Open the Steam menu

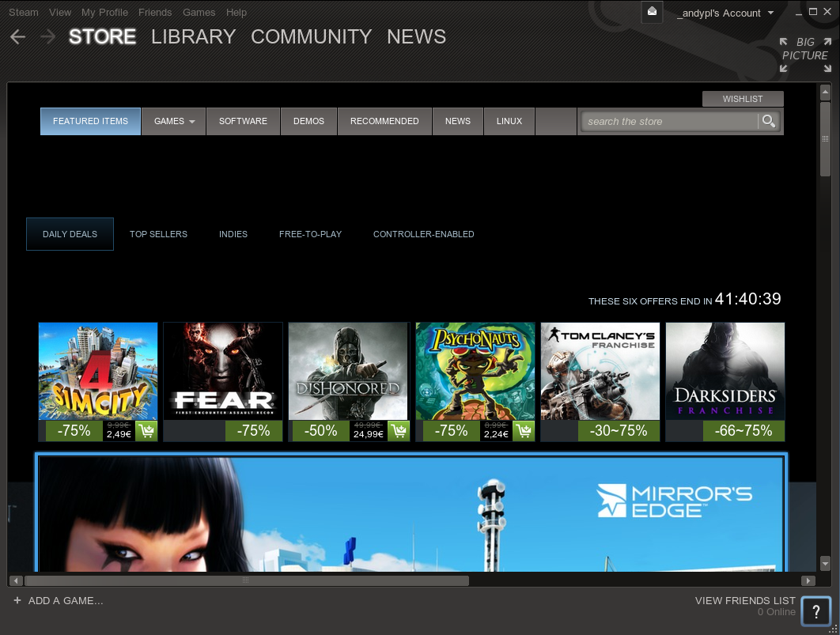point(24,13)
